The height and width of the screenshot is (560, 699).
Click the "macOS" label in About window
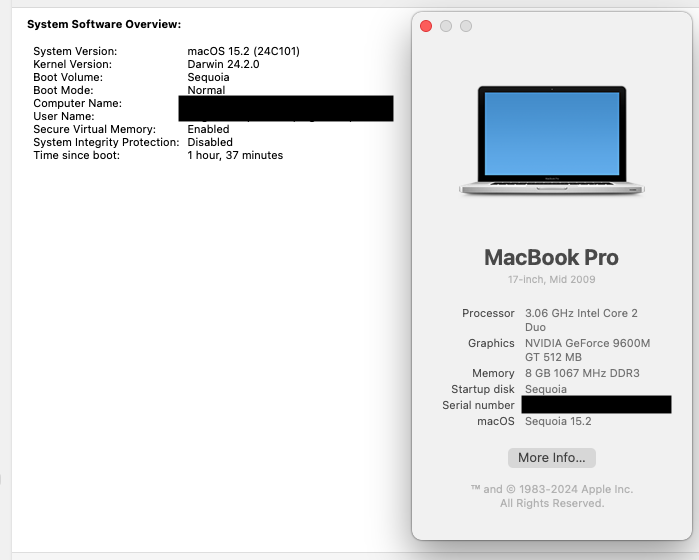tap(496, 421)
